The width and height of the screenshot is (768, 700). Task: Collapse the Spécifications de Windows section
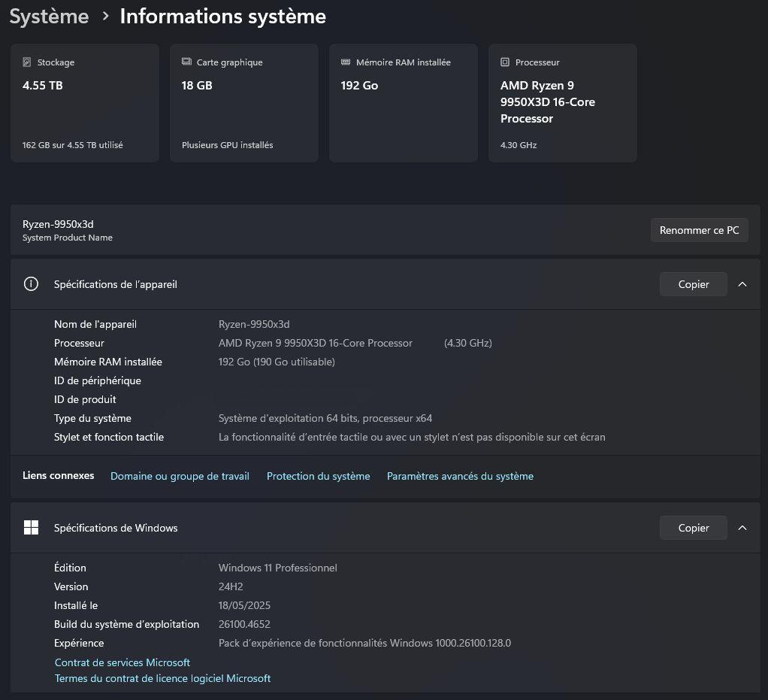click(742, 528)
